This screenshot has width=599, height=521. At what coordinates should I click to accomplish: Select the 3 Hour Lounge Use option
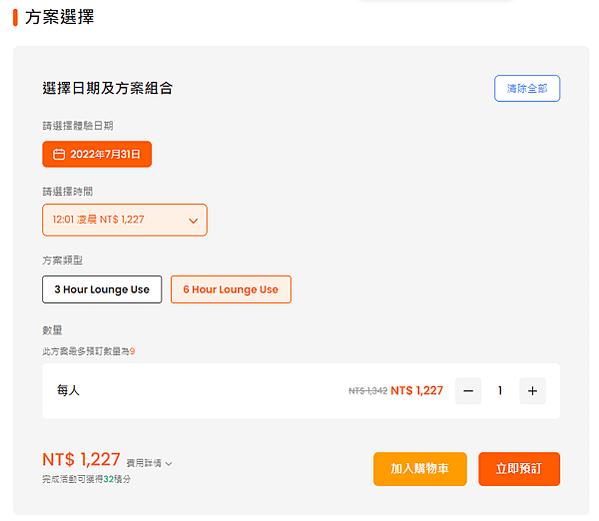pyautogui.click(x=102, y=289)
